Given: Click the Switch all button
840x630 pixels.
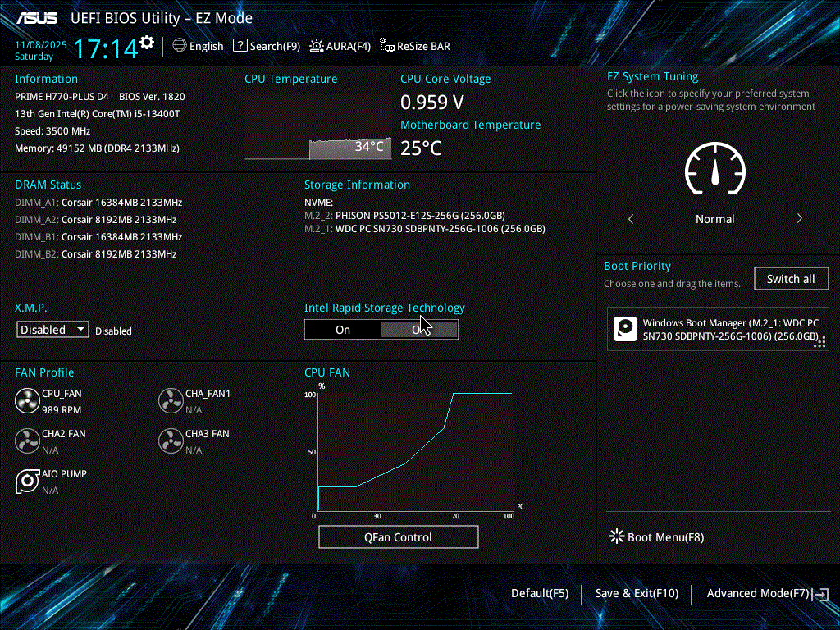Looking at the screenshot, I should tap(791, 279).
